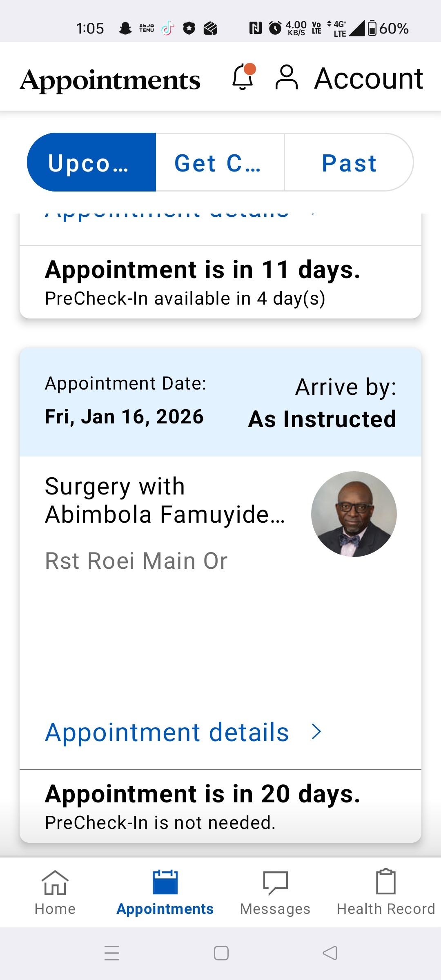Open Android recent apps menu
The width and height of the screenshot is (441, 980).
(x=112, y=953)
